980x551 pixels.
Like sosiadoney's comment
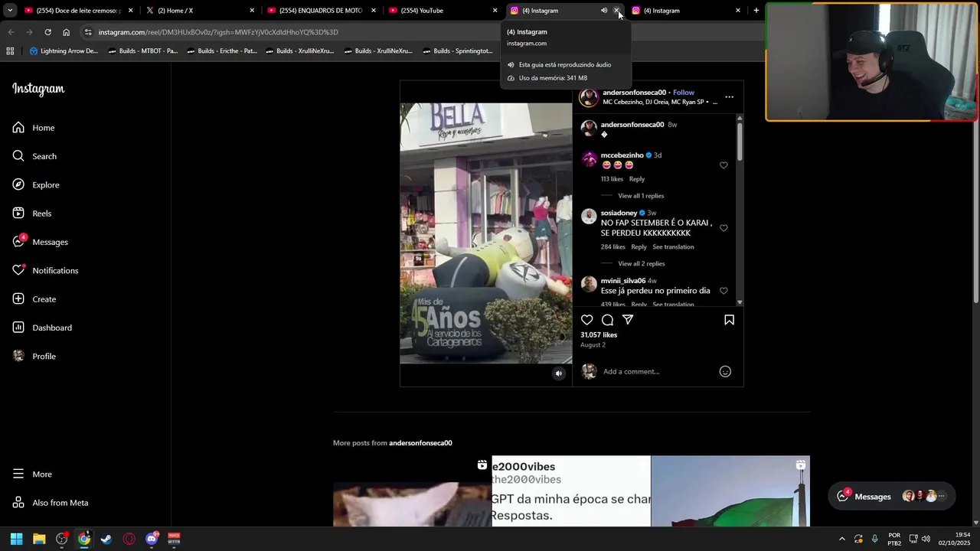pyautogui.click(x=724, y=228)
